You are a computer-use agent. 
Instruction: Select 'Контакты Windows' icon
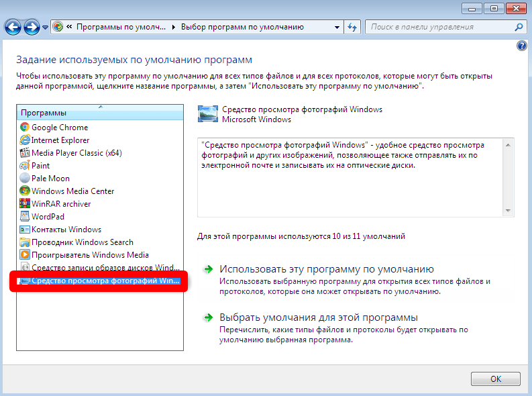tap(24, 230)
